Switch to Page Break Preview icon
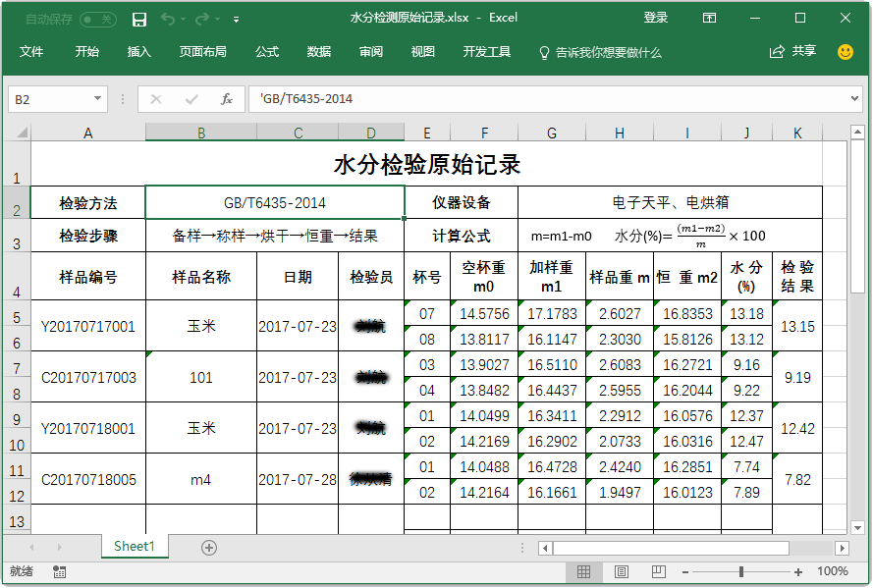This screenshot has width=873, height=588. [x=659, y=572]
